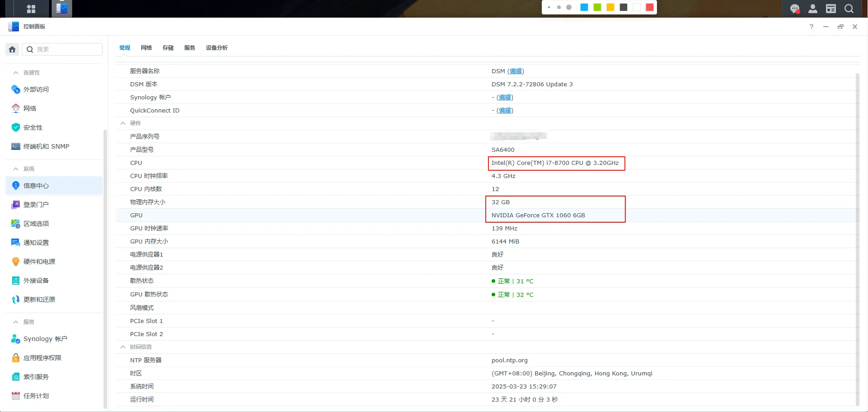Click the 4.3 GHz clock rate value
Image resolution: width=868 pixels, height=412 pixels.
[x=503, y=176]
